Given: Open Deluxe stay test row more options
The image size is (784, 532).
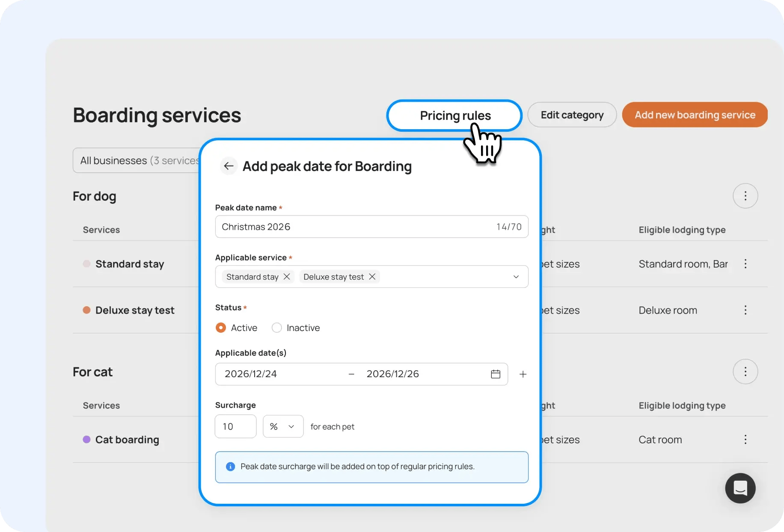Looking at the screenshot, I should click(745, 310).
